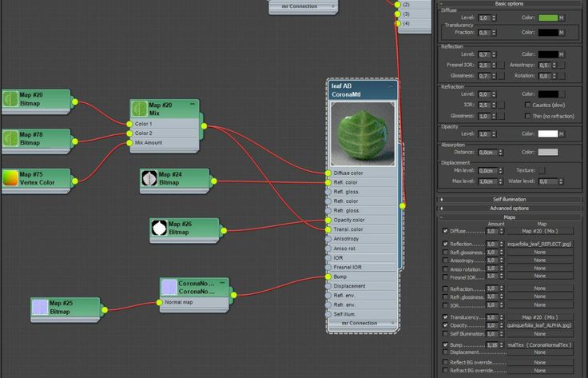Expand the Advanced options rollout
The image size is (588, 378).
pyautogui.click(x=510, y=208)
